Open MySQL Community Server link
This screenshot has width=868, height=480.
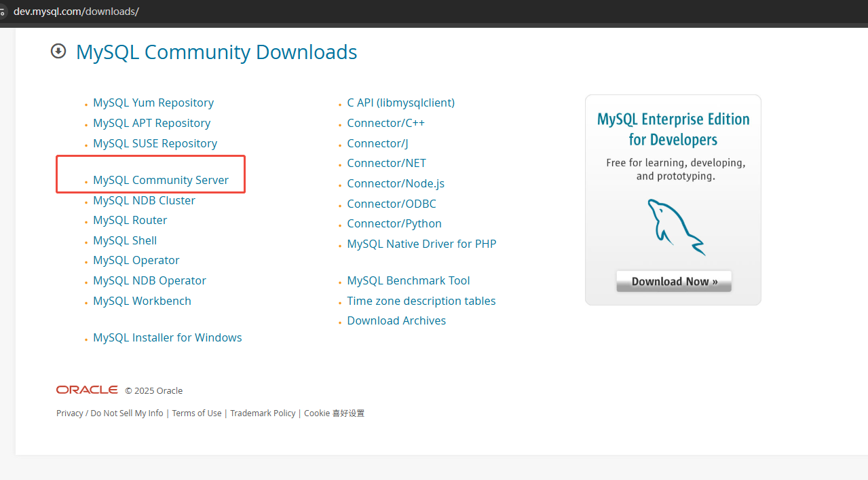coord(161,180)
